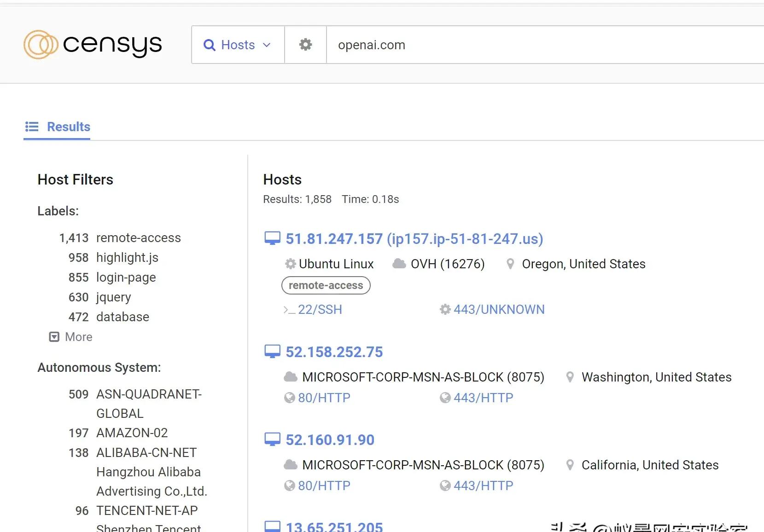
Task: Open 22/SSH service of 51.81.247.157
Action: point(320,309)
